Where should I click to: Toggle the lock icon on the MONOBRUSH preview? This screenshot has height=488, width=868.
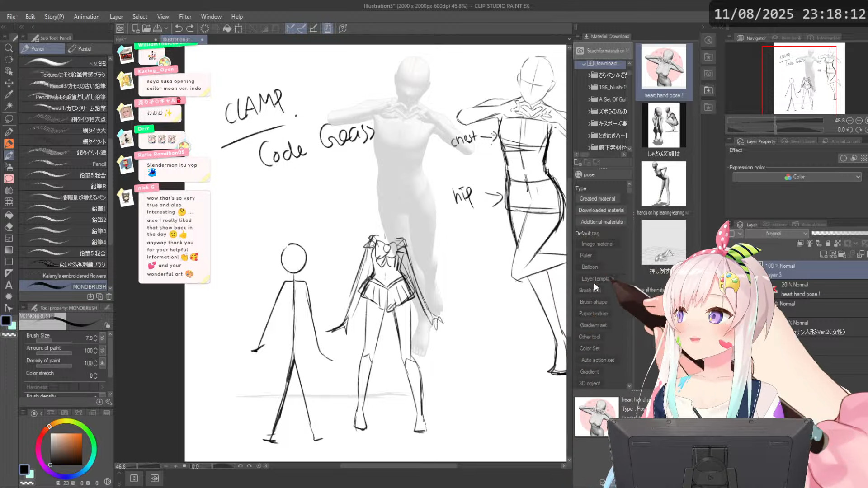pyautogui.click(x=107, y=325)
